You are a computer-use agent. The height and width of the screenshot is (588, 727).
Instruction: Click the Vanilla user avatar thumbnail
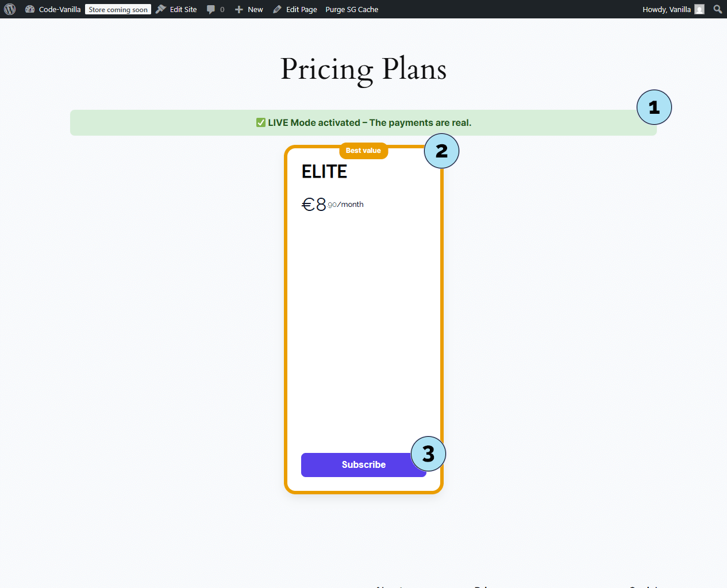(699, 9)
